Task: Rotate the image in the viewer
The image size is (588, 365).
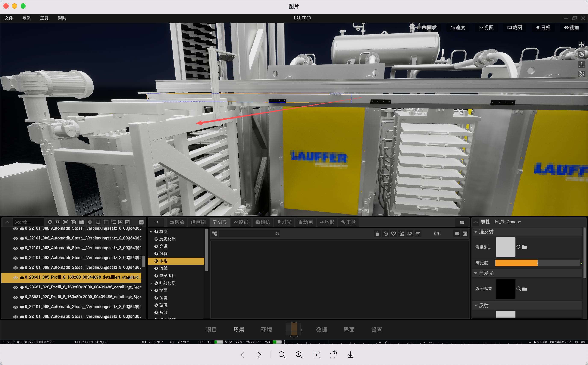Action: (333, 355)
